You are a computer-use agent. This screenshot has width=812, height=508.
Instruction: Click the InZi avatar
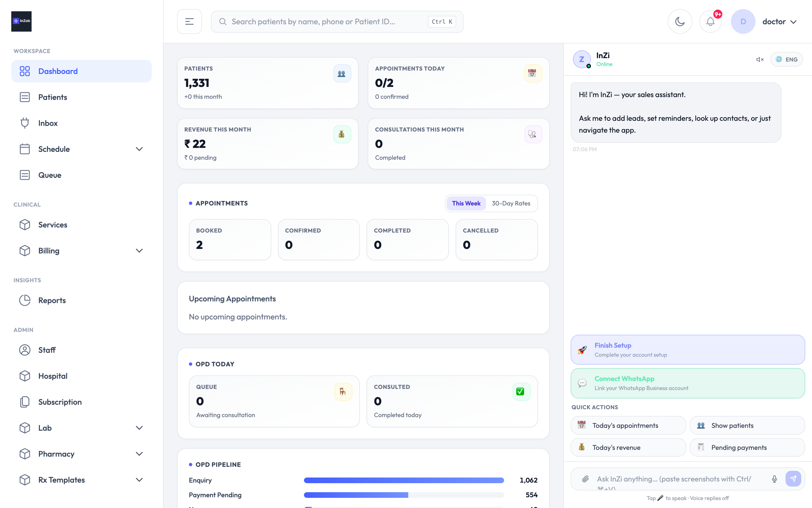pyautogui.click(x=582, y=60)
